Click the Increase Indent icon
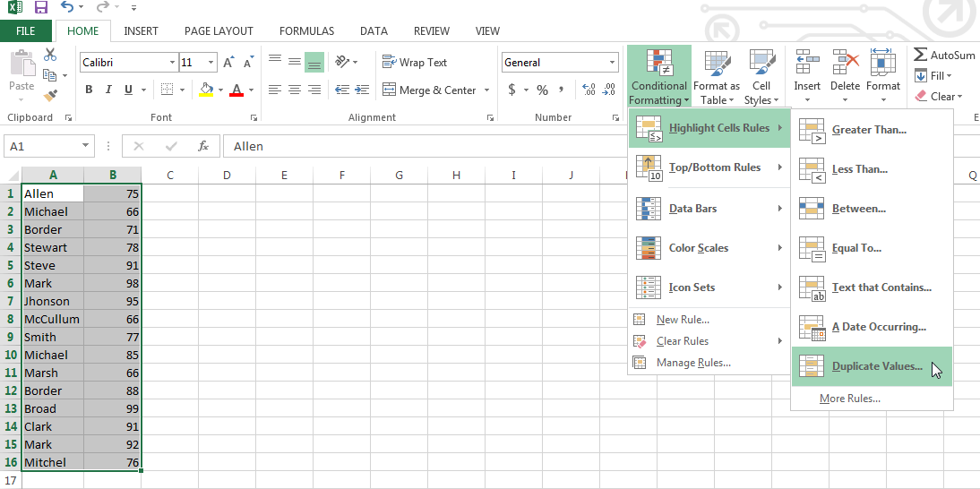This screenshot has width=980, height=489. 364,90
